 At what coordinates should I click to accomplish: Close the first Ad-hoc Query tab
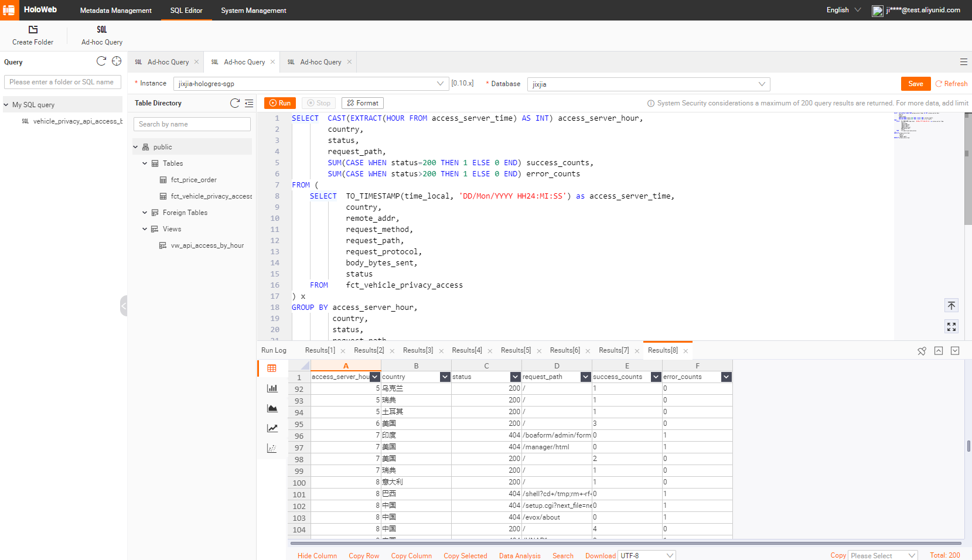tap(196, 62)
